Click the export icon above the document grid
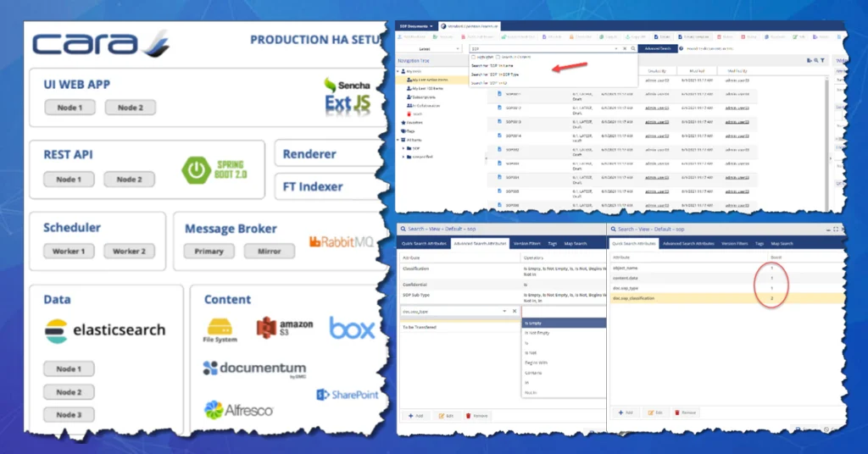 click(810, 60)
